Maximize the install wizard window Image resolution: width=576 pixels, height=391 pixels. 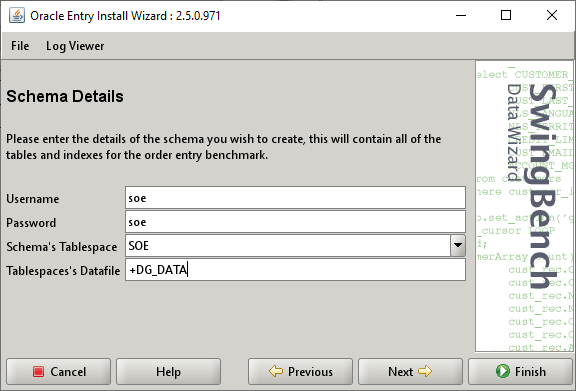pos(506,15)
